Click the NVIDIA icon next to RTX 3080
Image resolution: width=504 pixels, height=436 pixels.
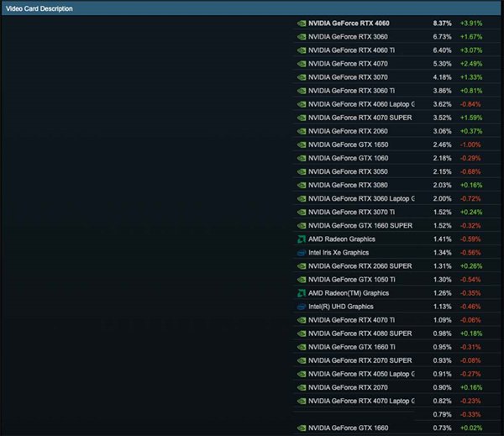coord(302,186)
